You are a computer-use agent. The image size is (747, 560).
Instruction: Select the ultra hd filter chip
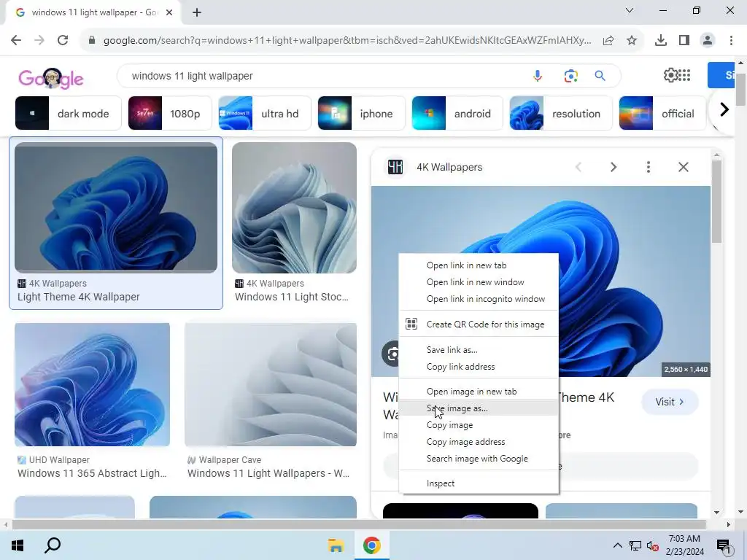[265, 113]
